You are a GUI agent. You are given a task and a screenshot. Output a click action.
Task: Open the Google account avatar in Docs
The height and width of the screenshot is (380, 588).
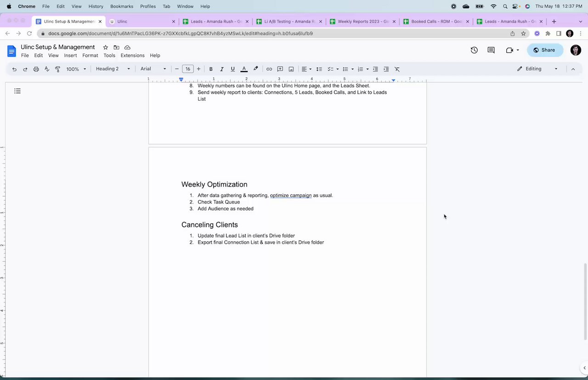tap(576, 50)
